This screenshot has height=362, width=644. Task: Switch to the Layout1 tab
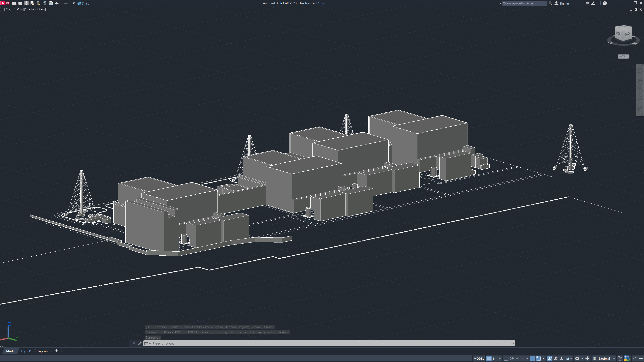click(x=26, y=351)
